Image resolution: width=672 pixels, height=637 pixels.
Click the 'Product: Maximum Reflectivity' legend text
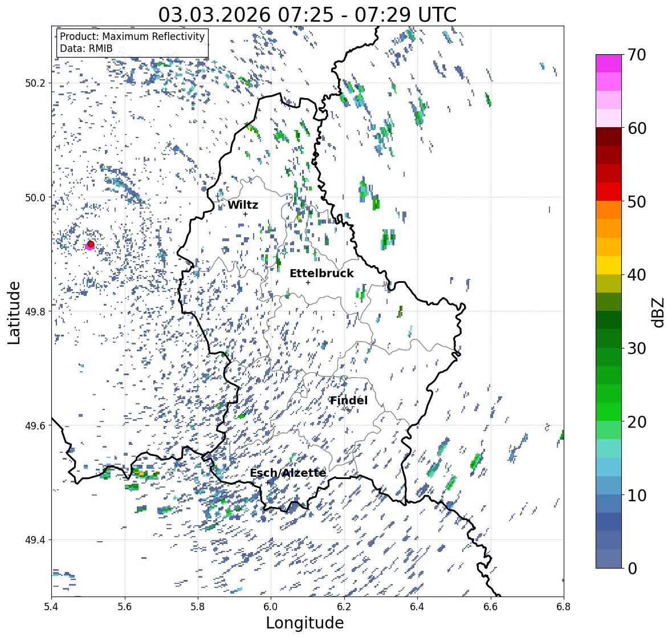pyautogui.click(x=132, y=36)
